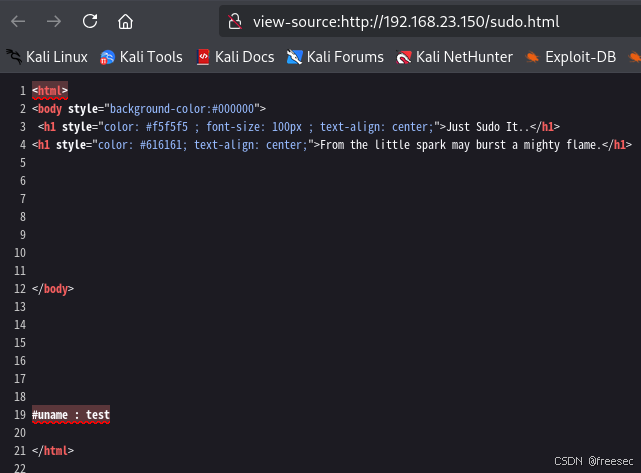Go back to the previous page

[x=18, y=21]
